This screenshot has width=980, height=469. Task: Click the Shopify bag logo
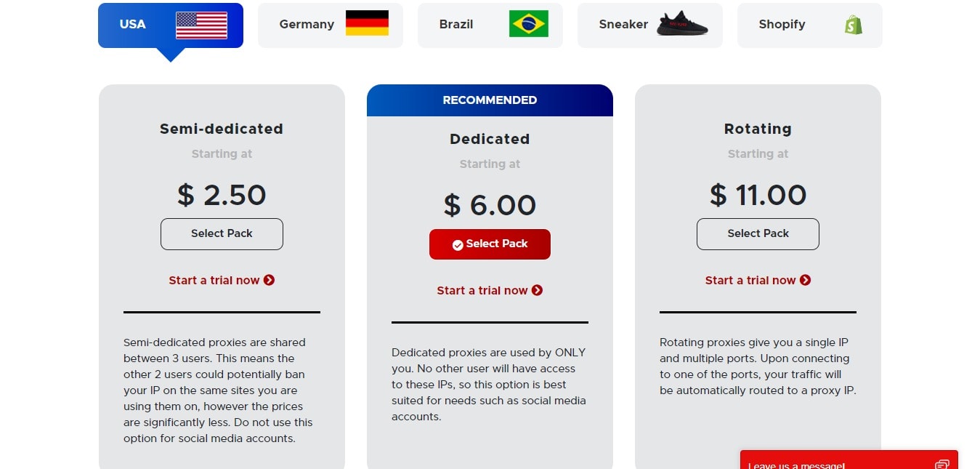(854, 25)
